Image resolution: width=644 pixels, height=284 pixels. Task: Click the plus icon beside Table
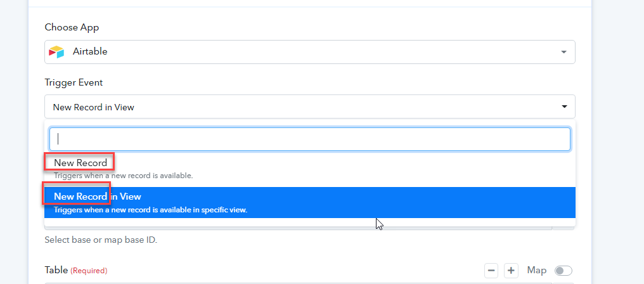(x=511, y=271)
